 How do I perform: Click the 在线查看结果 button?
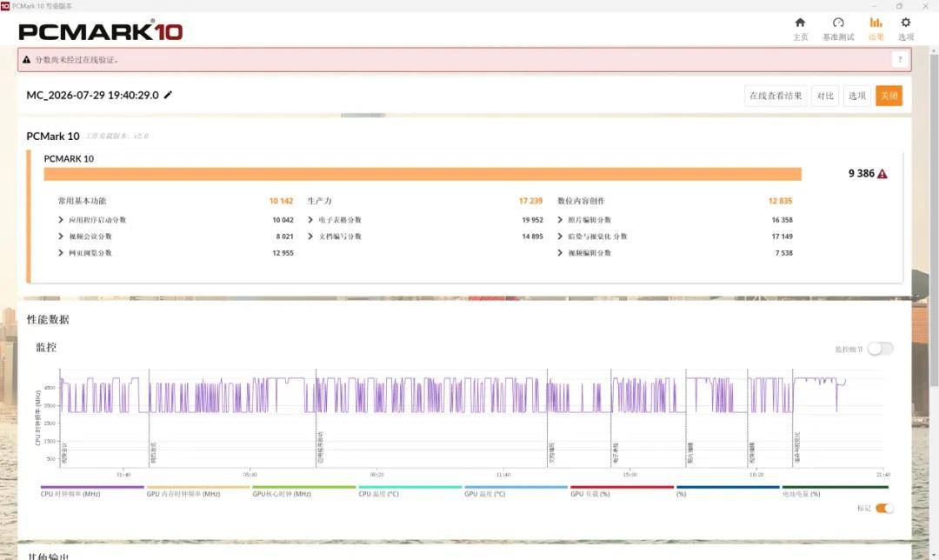(776, 96)
